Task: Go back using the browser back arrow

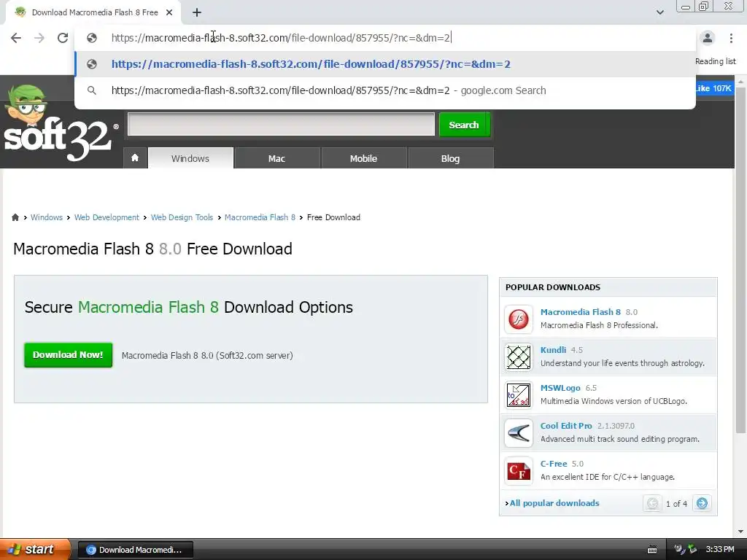Action: coord(16,38)
